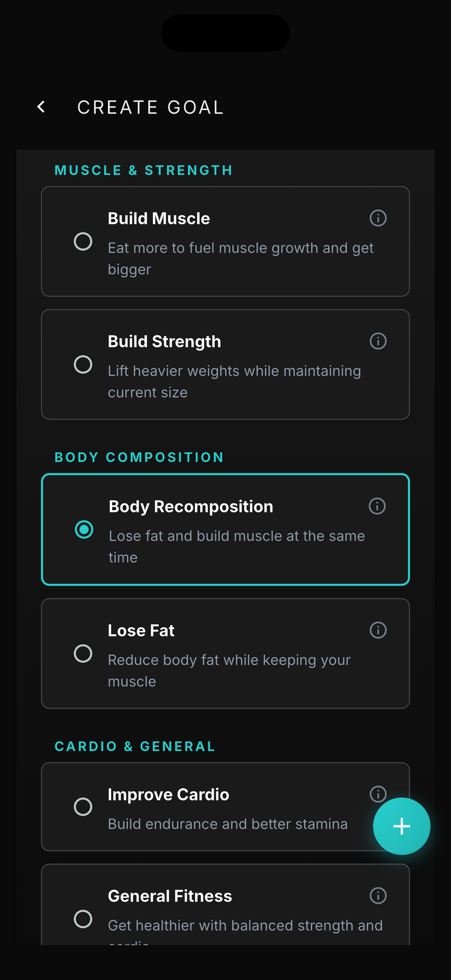
Task: Pick the Lose Fat radio option
Action: point(83,654)
